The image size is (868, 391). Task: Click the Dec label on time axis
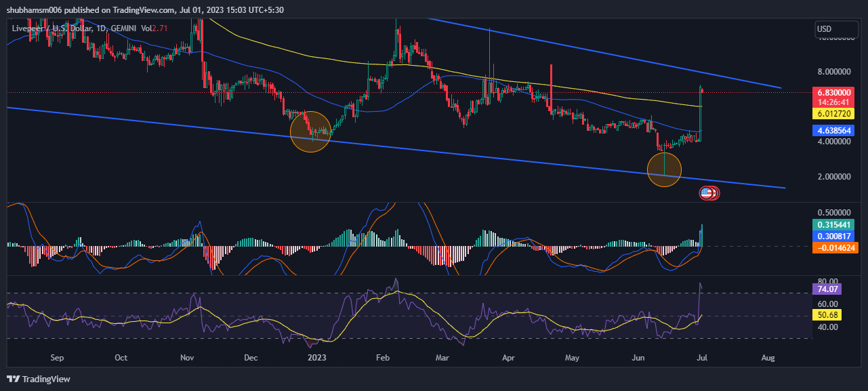250,356
